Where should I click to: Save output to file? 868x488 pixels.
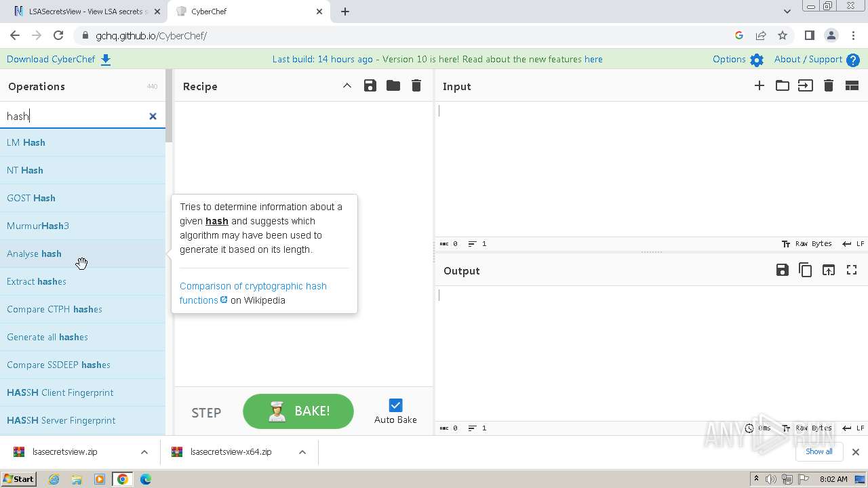pyautogui.click(x=783, y=270)
